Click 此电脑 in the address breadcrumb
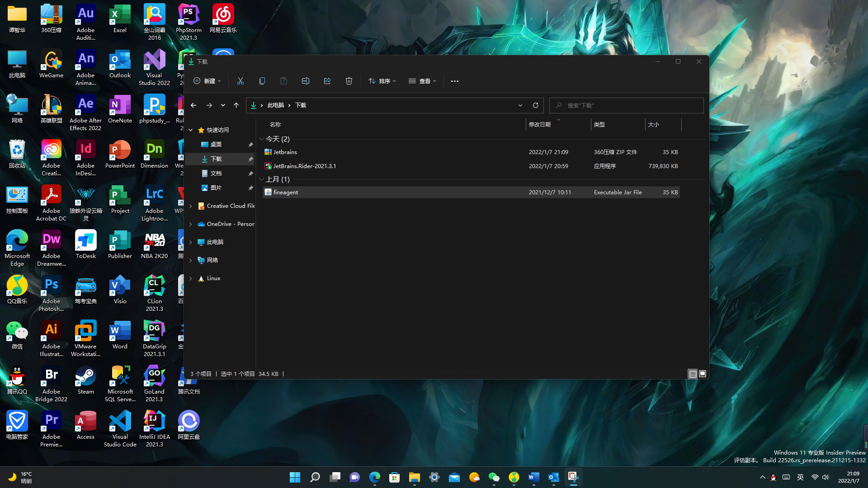This screenshot has width=868, height=488. (275, 105)
